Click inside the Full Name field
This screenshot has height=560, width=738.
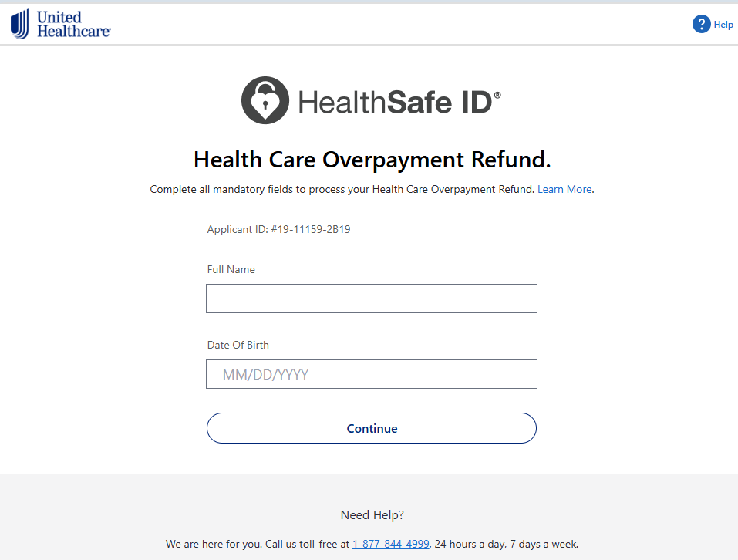pos(371,299)
